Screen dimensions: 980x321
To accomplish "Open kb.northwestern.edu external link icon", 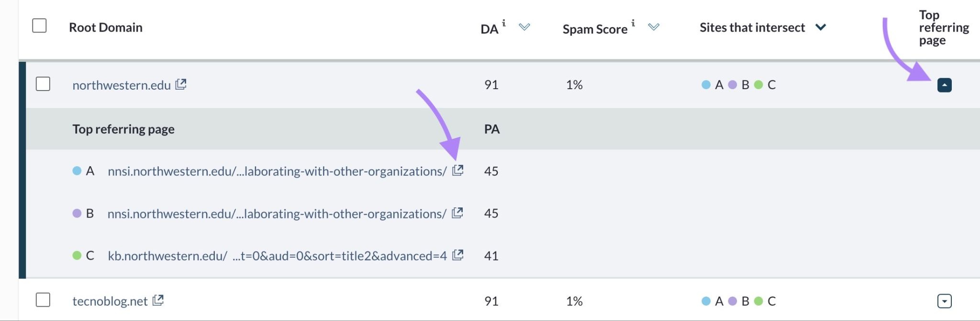I will click(x=458, y=255).
